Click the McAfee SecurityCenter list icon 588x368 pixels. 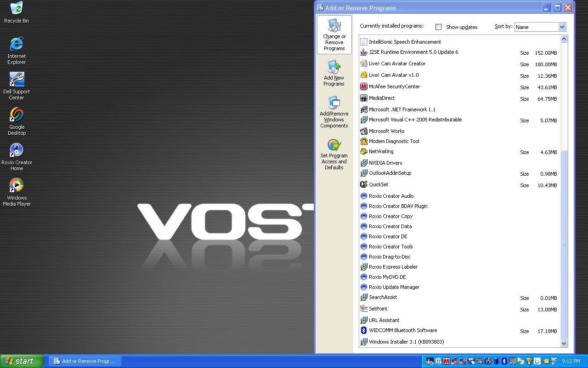[x=364, y=87]
